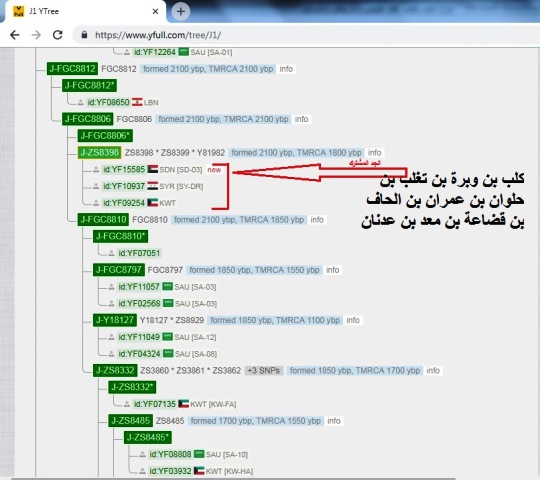This screenshot has height=480, width=540.
Task: Click sample id:YF08650
Action: 108,102
